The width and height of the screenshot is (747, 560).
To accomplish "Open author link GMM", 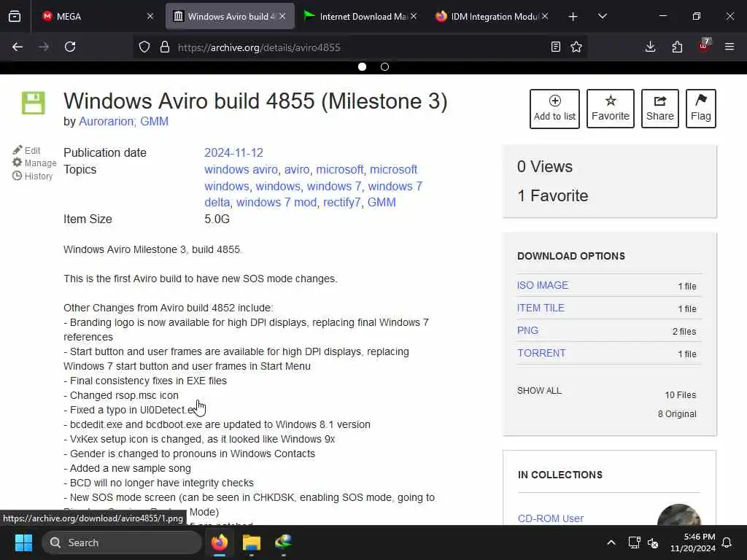I will pos(154,122).
